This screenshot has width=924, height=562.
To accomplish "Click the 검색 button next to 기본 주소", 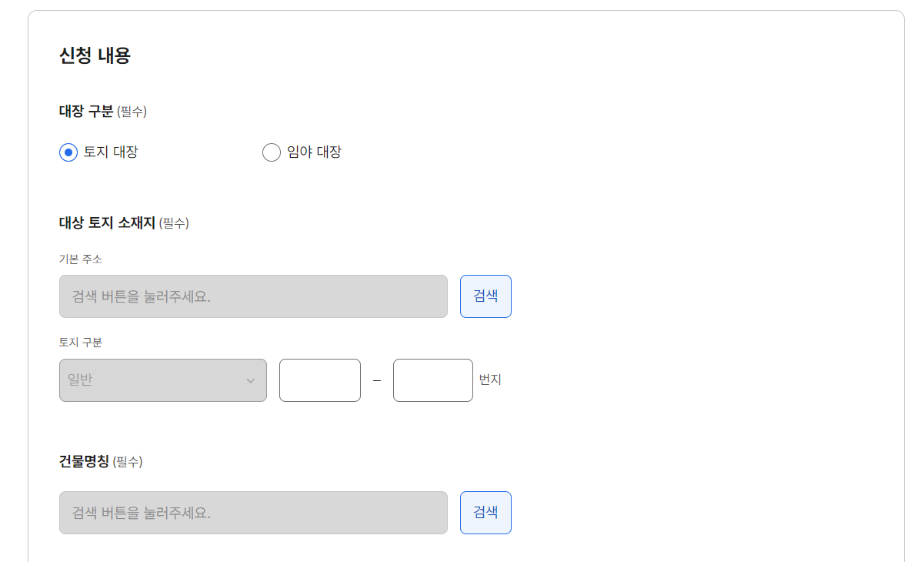I will pos(485,296).
